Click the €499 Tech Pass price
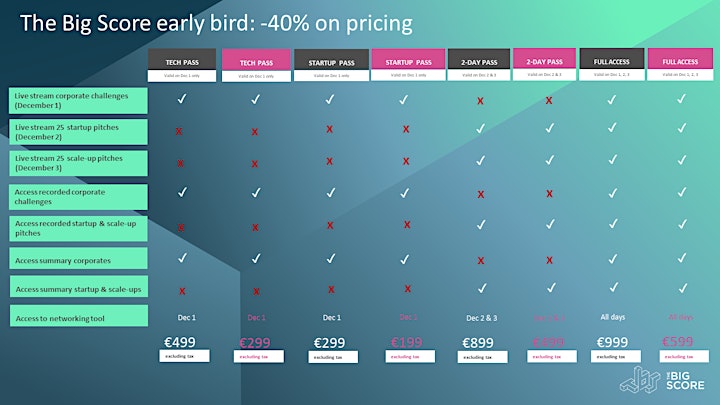The image size is (720, 405). (180, 342)
